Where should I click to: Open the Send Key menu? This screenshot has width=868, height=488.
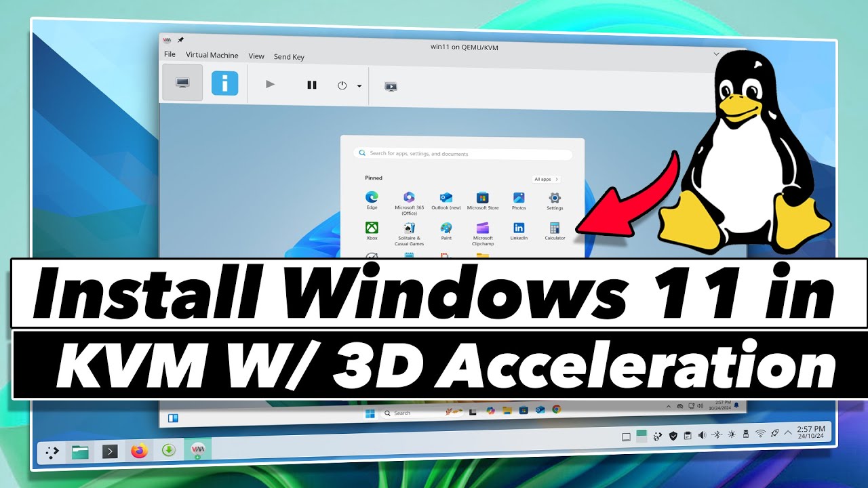click(289, 57)
